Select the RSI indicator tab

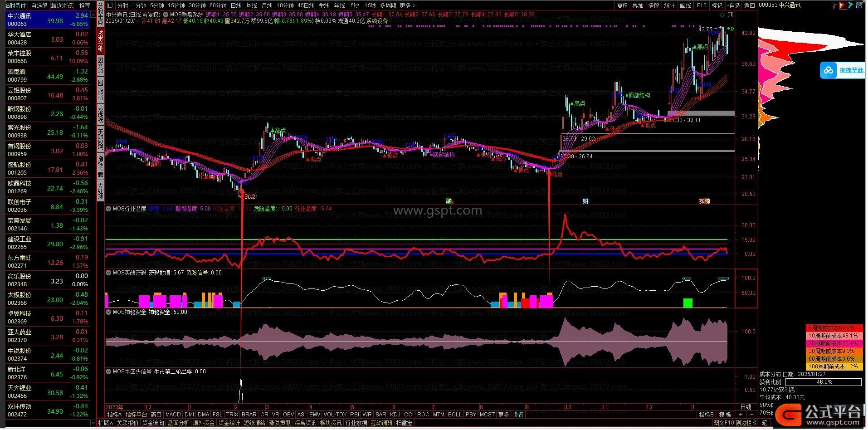click(354, 415)
